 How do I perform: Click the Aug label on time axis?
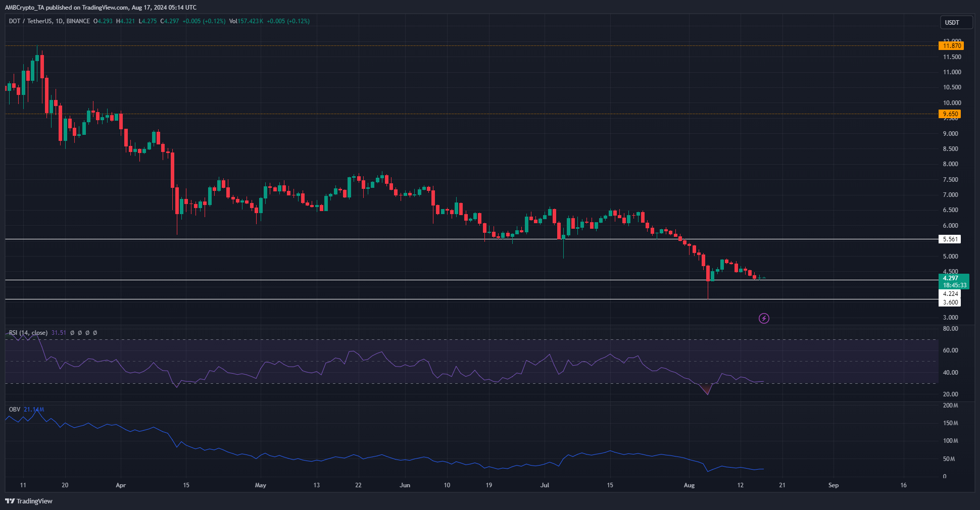(689, 485)
